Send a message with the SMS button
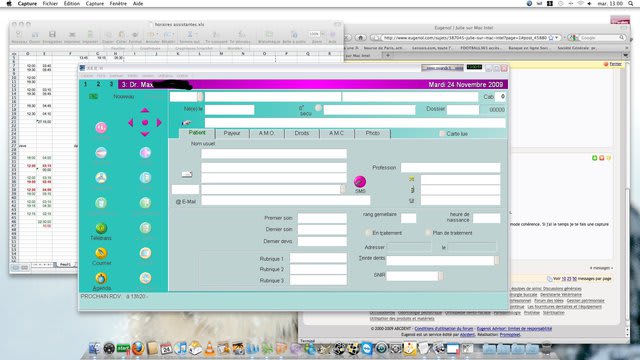 coord(360,182)
